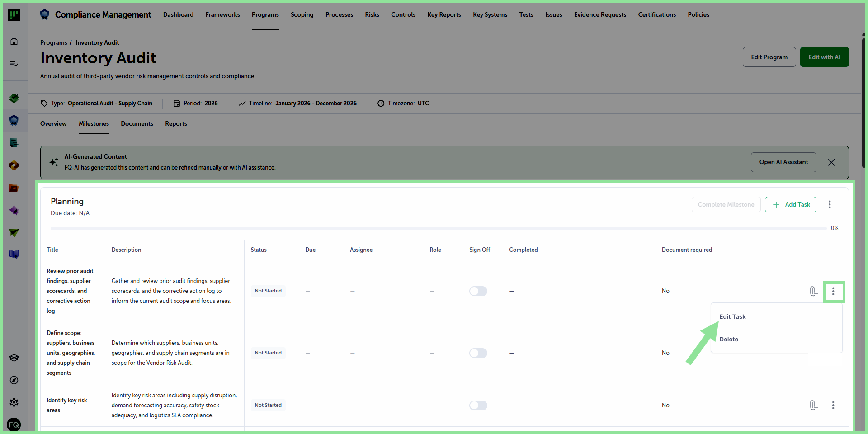
Task: Enable Sign Off for Identify key risk areas
Action: click(478, 406)
